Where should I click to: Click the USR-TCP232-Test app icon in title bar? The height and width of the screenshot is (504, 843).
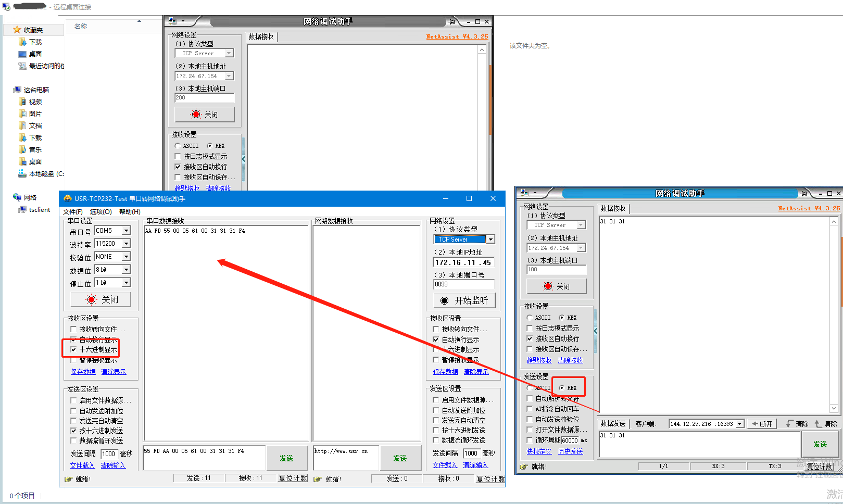67,198
